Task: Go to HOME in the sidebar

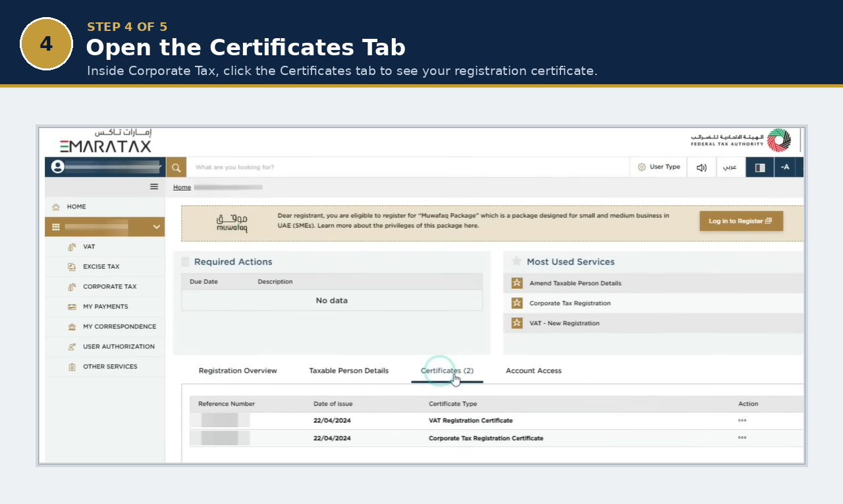Action: click(x=76, y=207)
